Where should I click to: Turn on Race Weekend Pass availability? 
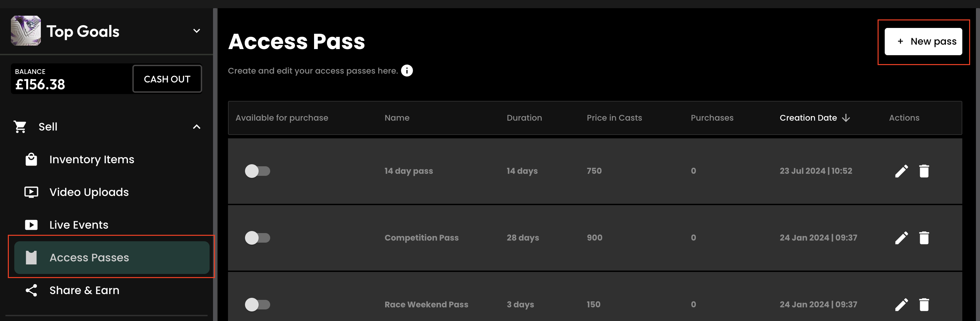point(258,305)
